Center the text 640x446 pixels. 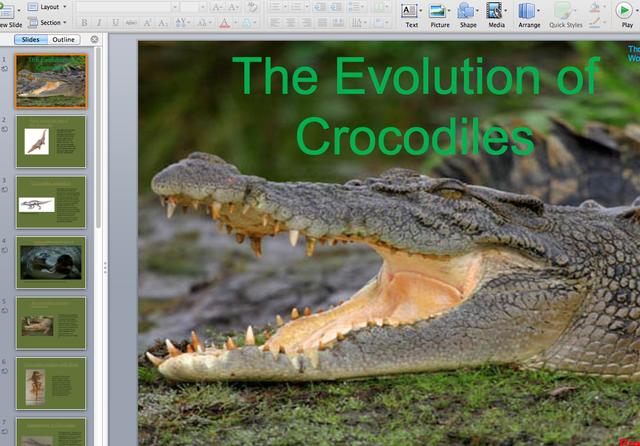pos(291,22)
